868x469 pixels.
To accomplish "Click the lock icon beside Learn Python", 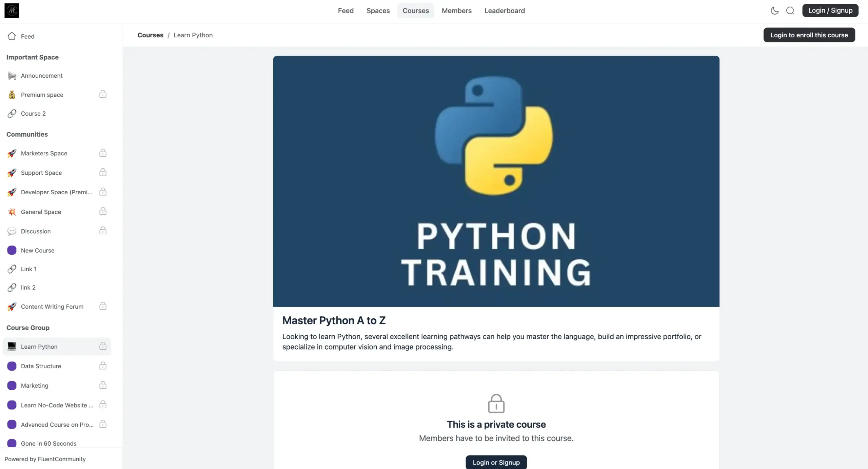I will pos(103,346).
